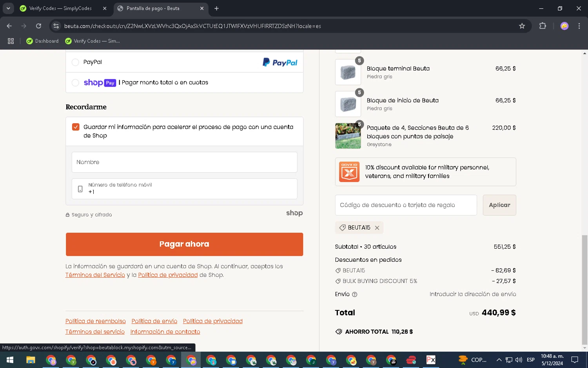Open the taskbar clock and date

(x=552, y=360)
